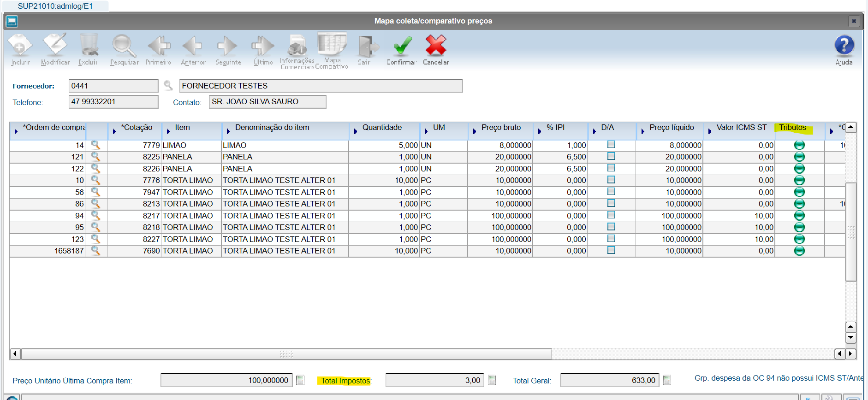This screenshot has width=868, height=400.
Task: Expand Item column arrow
Action: pyautogui.click(x=168, y=131)
